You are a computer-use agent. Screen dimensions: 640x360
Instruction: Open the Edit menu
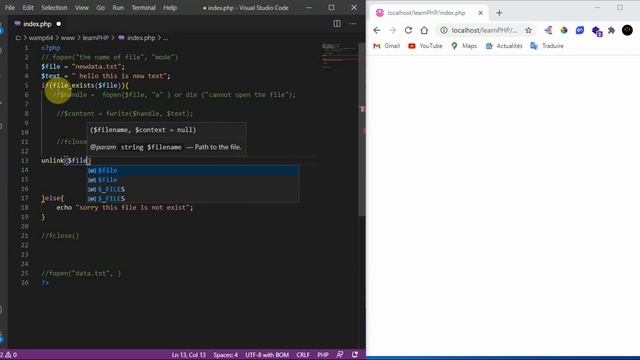coord(28,8)
